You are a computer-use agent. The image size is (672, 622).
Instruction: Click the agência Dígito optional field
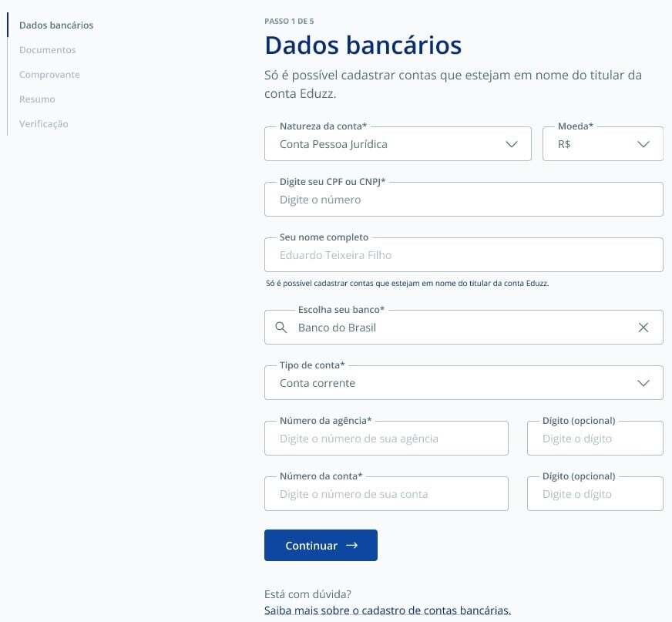tap(595, 439)
